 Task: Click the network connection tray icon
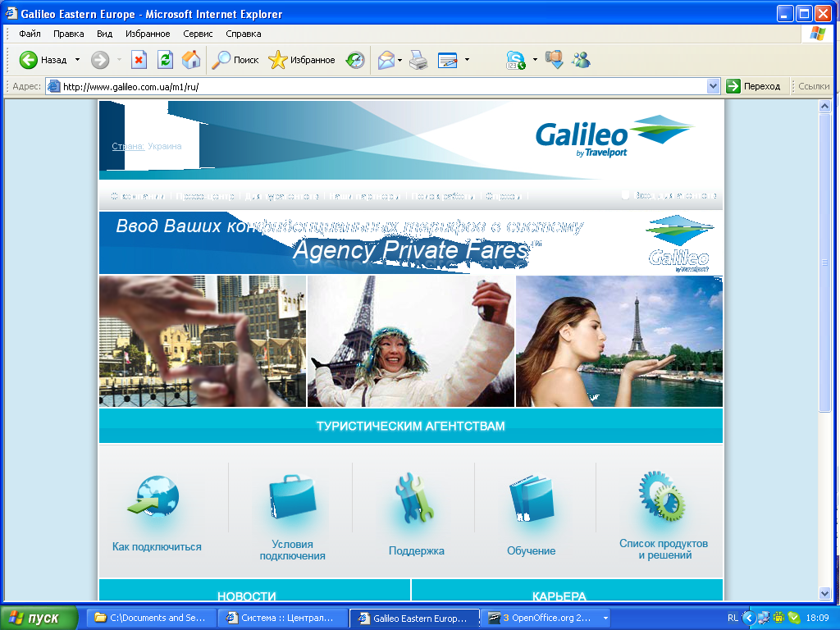[x=763, y=618]
